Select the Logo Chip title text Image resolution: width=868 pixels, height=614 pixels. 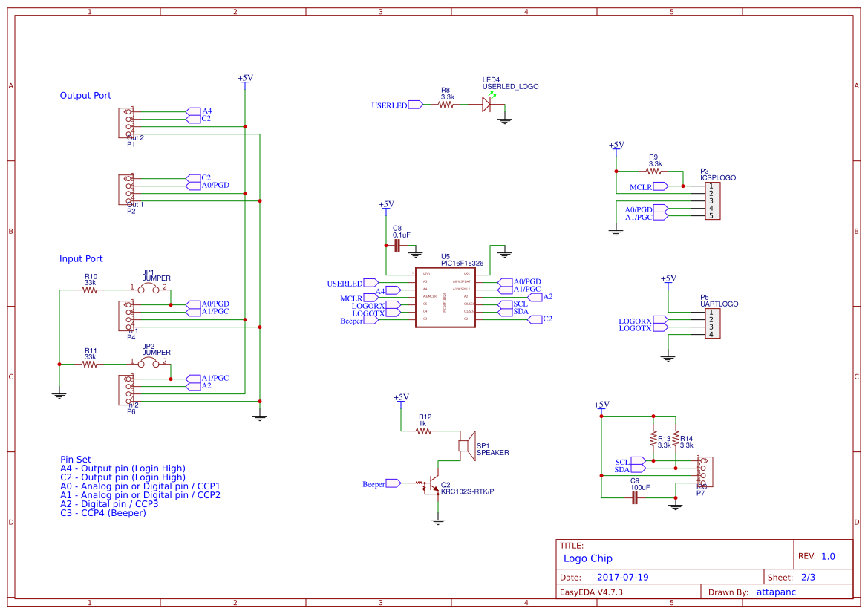587,558
